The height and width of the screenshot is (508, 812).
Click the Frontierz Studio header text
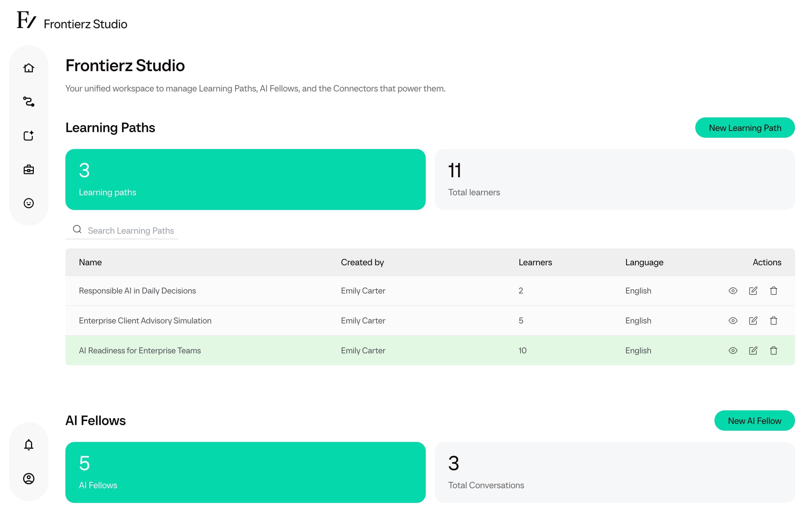(85, 24)
